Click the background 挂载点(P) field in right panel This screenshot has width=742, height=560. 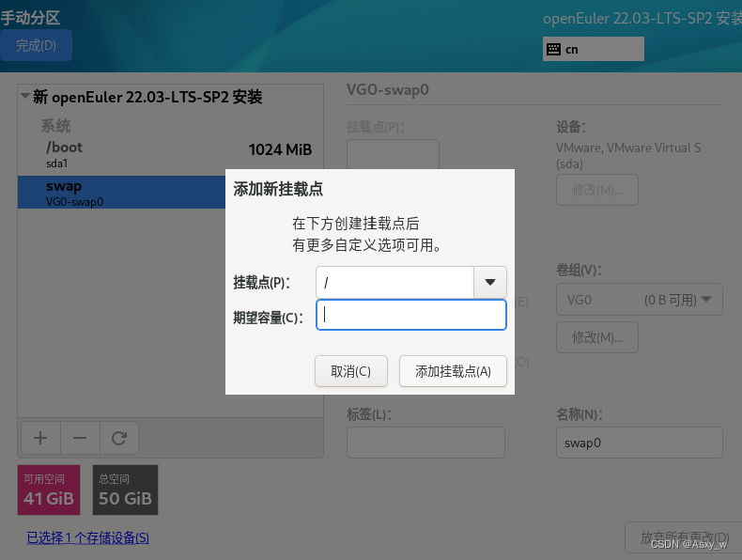tap(393, 154)
